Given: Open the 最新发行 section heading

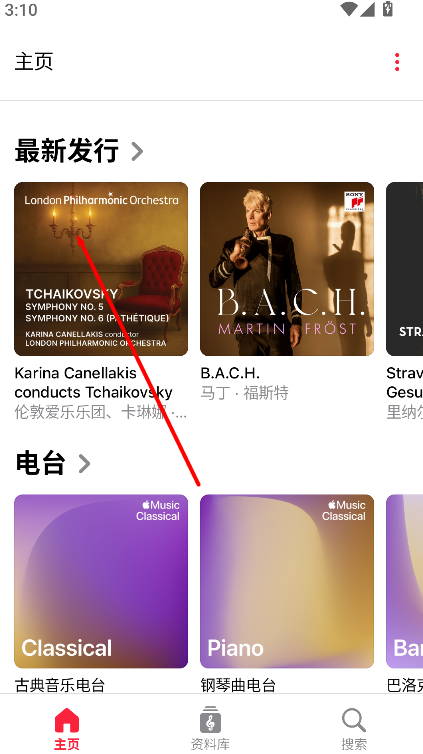Looking at the screenshot, I should tap(67, 151).
